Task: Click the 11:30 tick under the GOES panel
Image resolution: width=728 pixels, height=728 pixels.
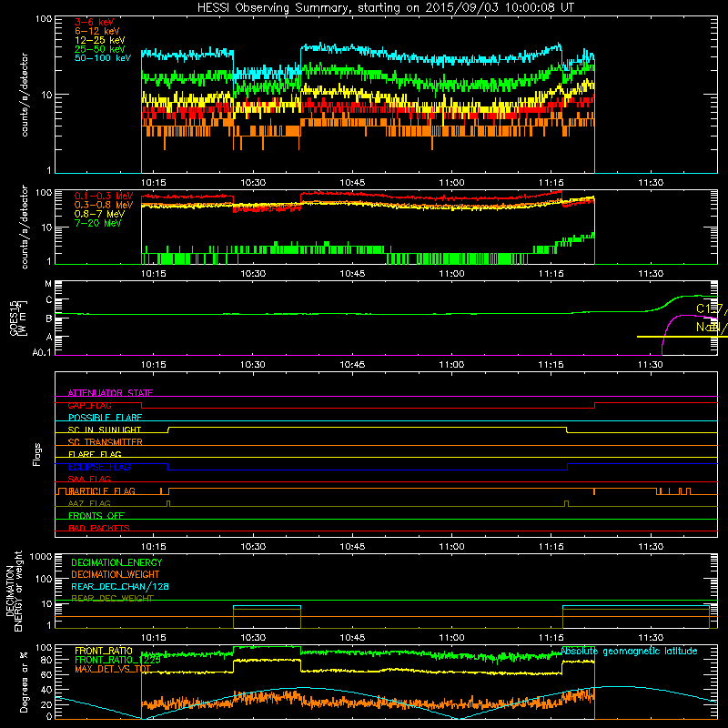Action: (x=650, y=365)
